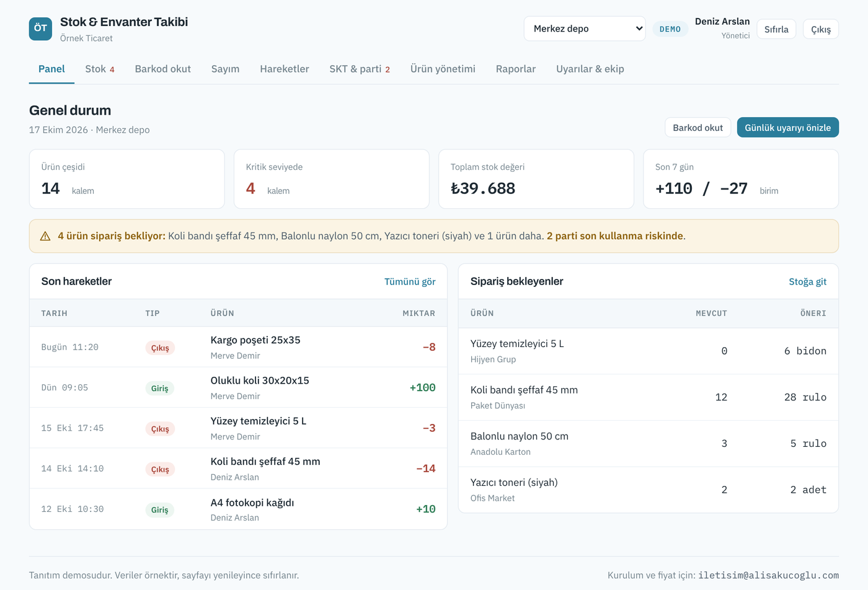Select the Oluklu koli 30x20x15 row
Screen dimensions: 868x590
(x=239, y=387)
